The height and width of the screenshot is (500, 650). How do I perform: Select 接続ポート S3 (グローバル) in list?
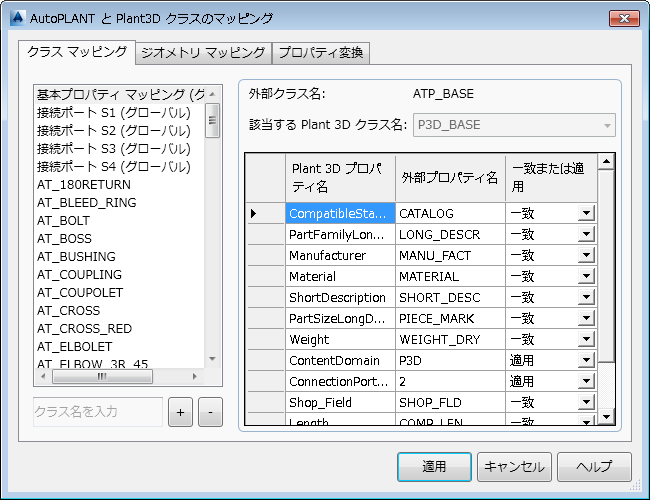[x=120, y=148]
